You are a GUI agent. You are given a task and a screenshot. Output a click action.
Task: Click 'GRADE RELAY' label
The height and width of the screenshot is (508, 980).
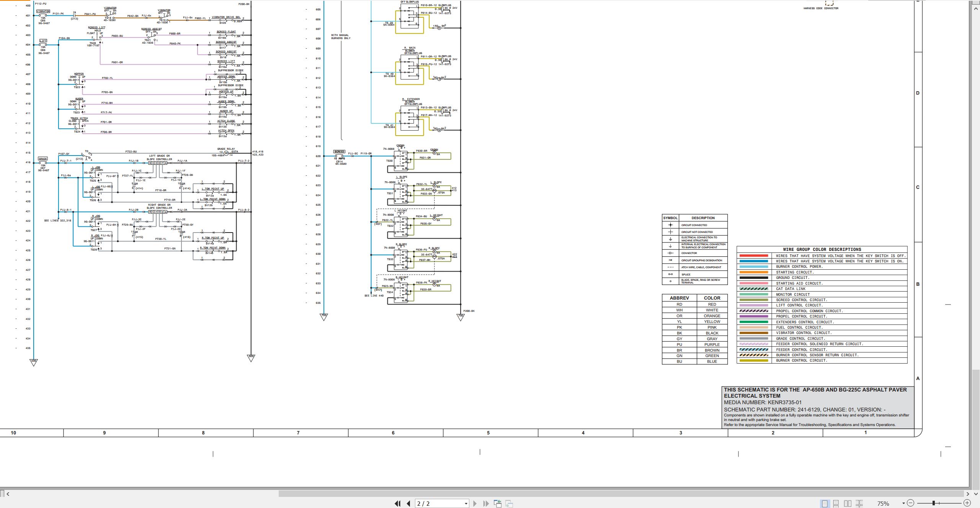pos(226,149)
